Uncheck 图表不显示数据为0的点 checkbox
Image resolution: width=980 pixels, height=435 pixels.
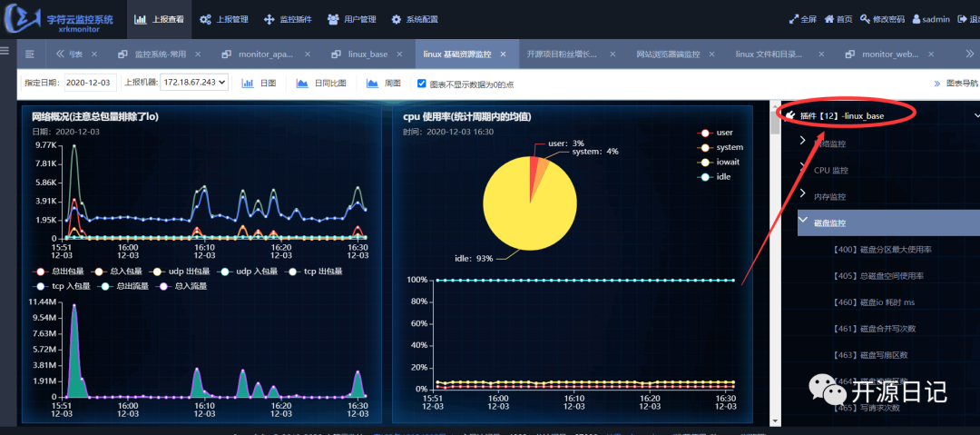[x=421, y=84]
